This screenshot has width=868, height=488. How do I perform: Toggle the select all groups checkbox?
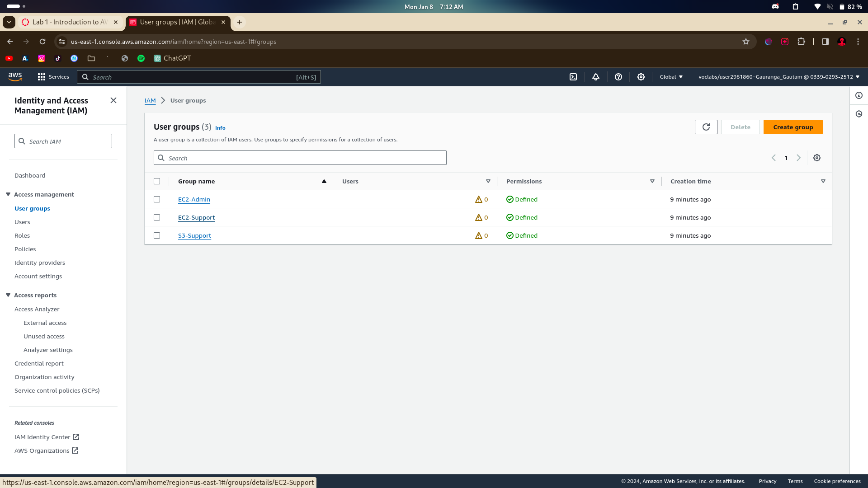(x=157, y=181)
